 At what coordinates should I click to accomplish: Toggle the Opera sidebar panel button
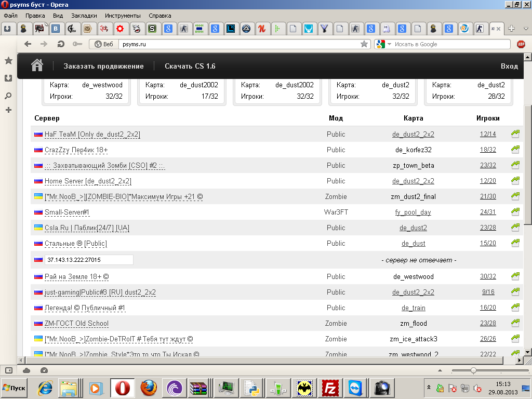tap(8, 370)
